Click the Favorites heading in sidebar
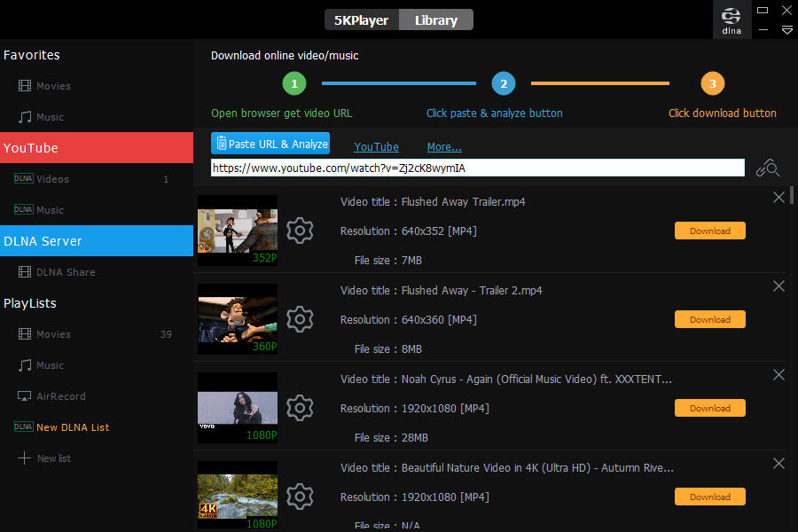Viewport: 798px width, 532px height. 32,55
